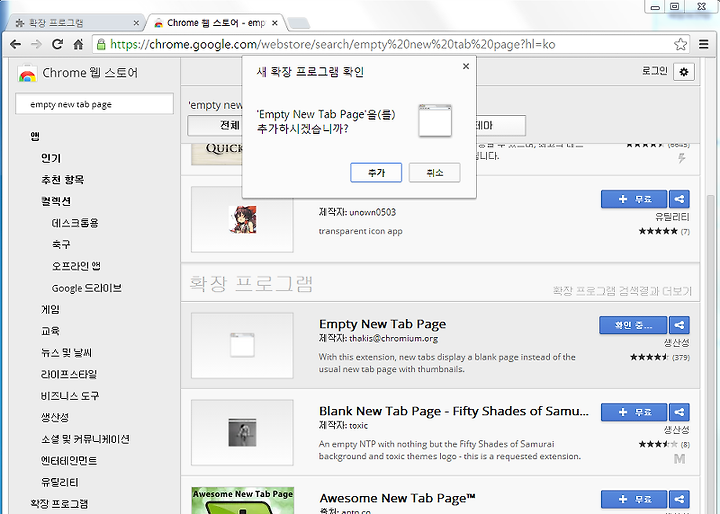Select 컬렉션 in the sidebar

[x=56, y=201]
